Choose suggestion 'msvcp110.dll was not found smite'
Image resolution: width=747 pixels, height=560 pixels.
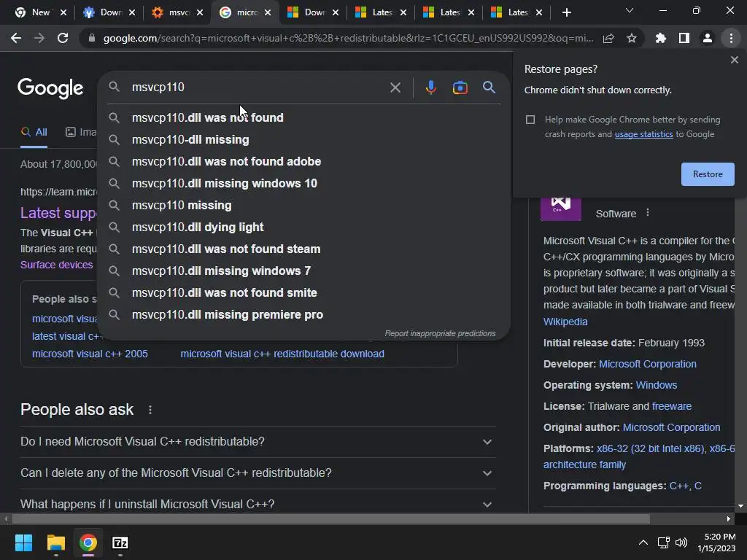304,293
